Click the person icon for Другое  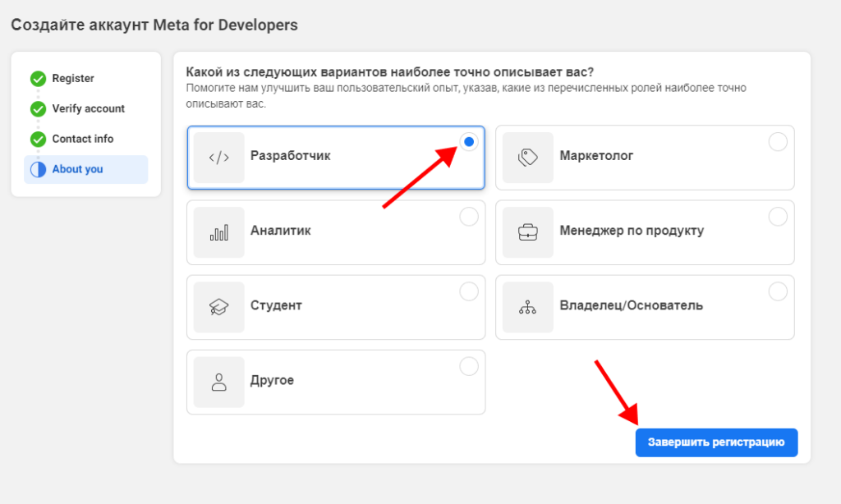pos(219,382)
